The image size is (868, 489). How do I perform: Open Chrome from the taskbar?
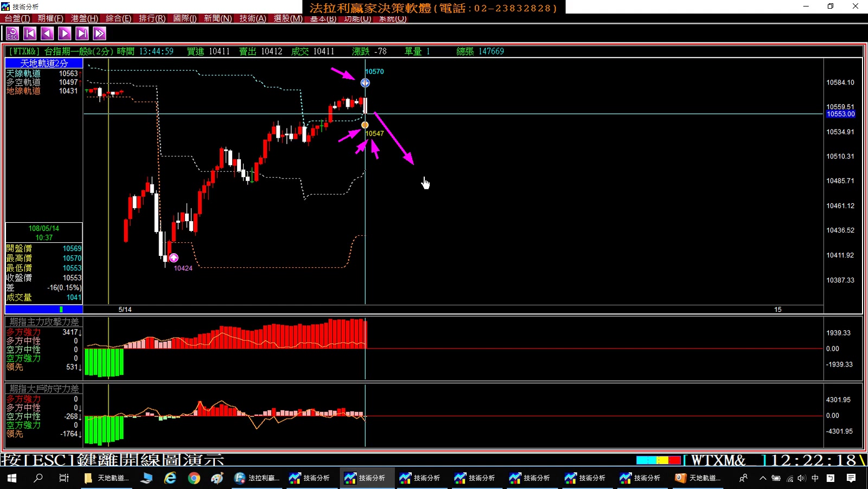pos(194,478)
